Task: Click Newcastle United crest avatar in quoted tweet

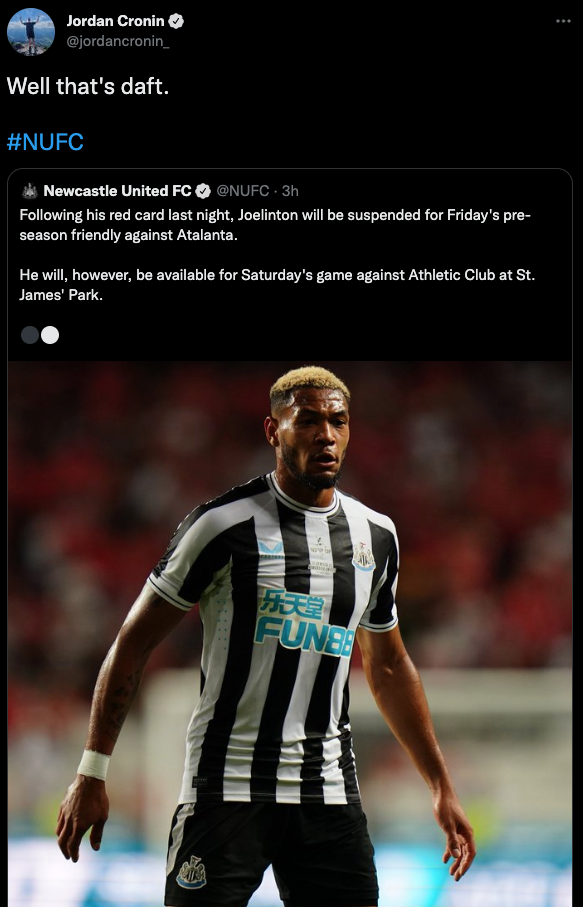Action: pyautogui.click(x=29, y=191)
